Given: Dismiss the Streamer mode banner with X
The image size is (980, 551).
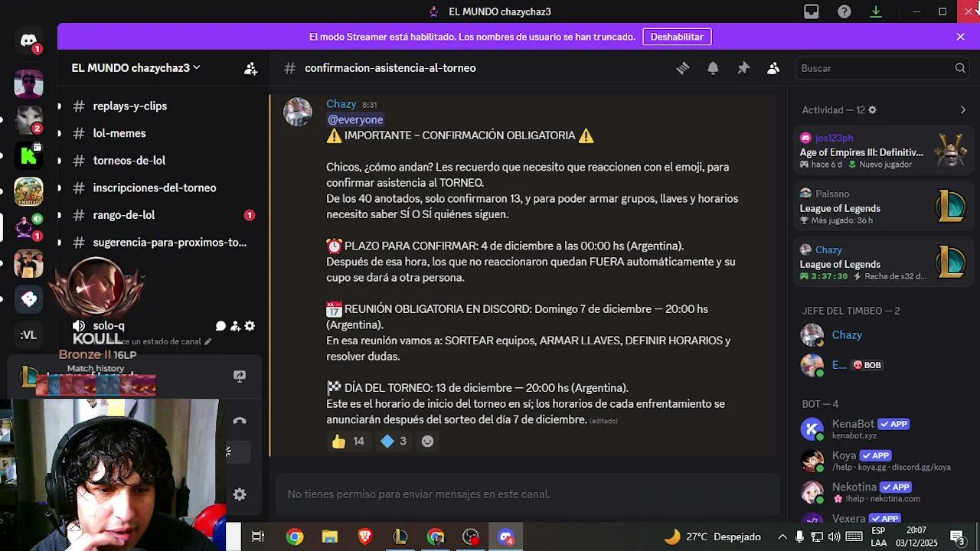Looking at the screenshot, I should pyautogui.click(x=961, y=37).
